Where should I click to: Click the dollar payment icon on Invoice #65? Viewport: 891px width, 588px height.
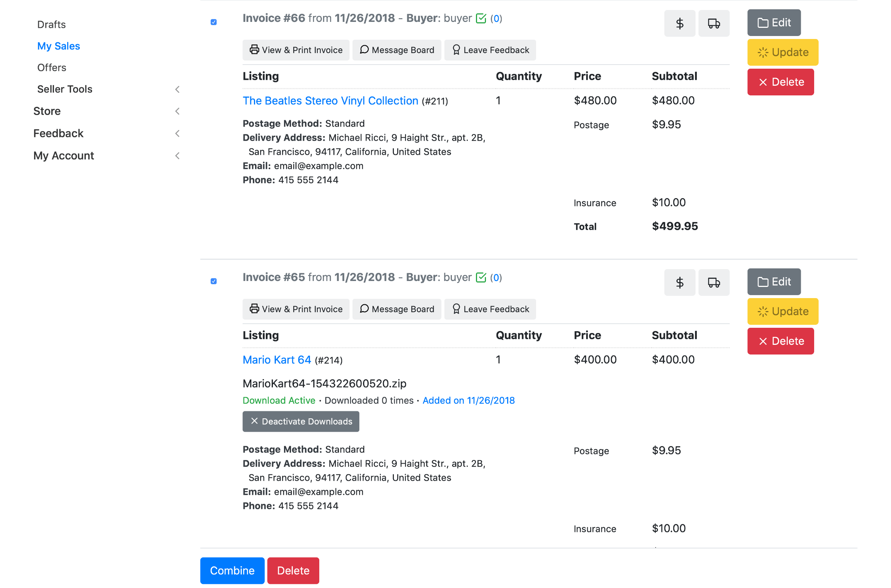click(679, 282)
